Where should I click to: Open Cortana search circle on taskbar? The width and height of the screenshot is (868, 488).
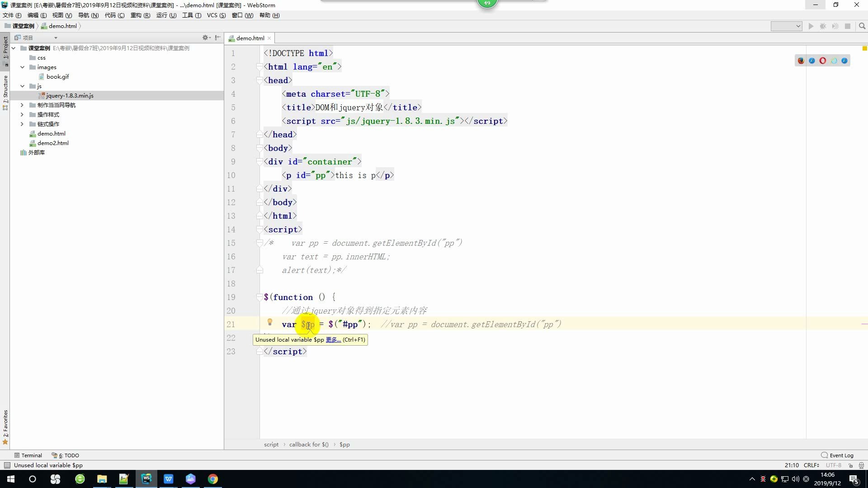pyautogui.click(x=33, y=479)
